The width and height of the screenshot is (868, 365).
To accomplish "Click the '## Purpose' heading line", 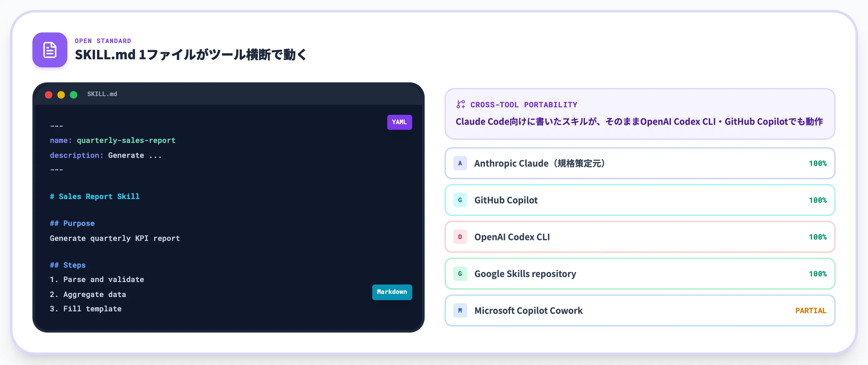I will [x=72, y=223].
